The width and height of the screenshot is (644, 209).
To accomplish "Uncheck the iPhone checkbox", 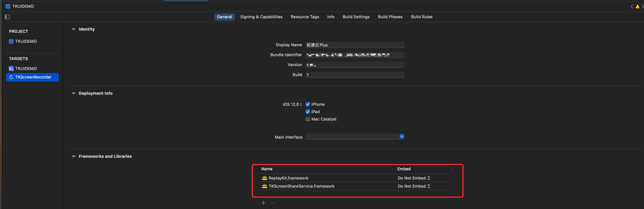I will [308, 104].
